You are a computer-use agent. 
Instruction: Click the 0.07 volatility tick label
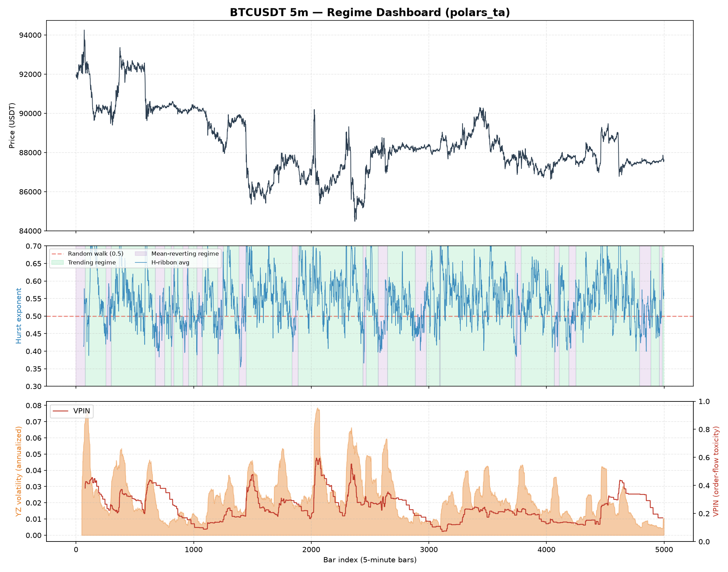34,422
